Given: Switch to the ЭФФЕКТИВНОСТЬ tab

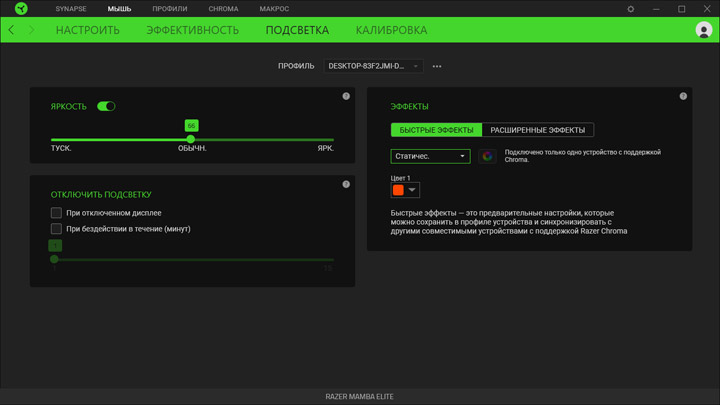Looking at the screenshot, I should point(192,30).
